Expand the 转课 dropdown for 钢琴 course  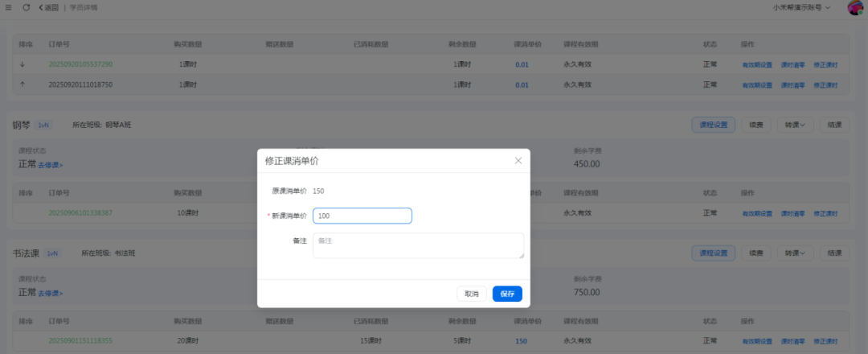tap(796, 125)
